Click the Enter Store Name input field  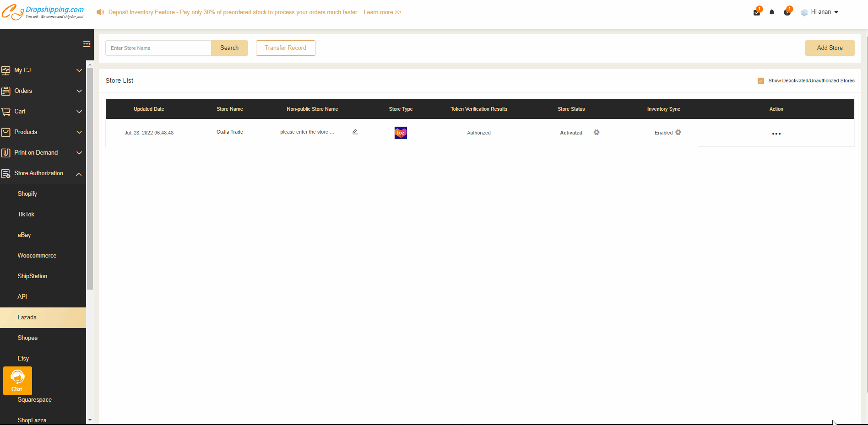[x=158, y=48]
